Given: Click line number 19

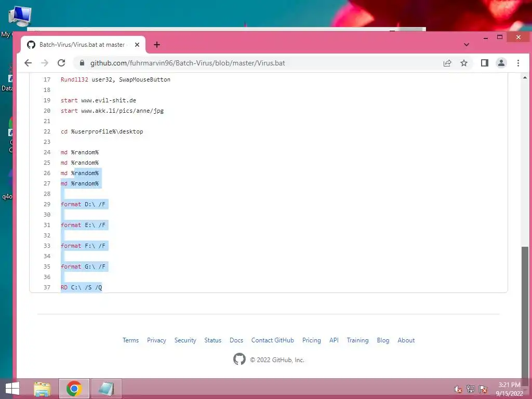Looking at the screenshot, I should pos(47,100).
